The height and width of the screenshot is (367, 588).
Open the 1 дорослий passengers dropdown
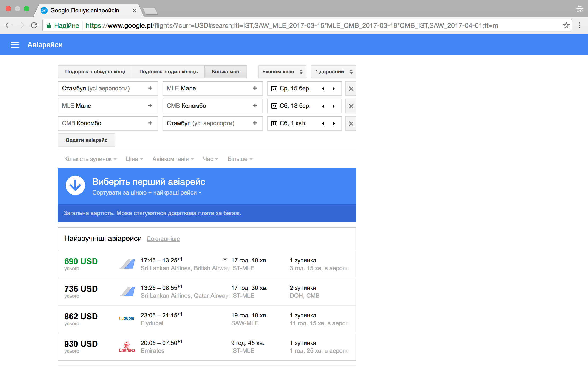[x=333, y=72]
